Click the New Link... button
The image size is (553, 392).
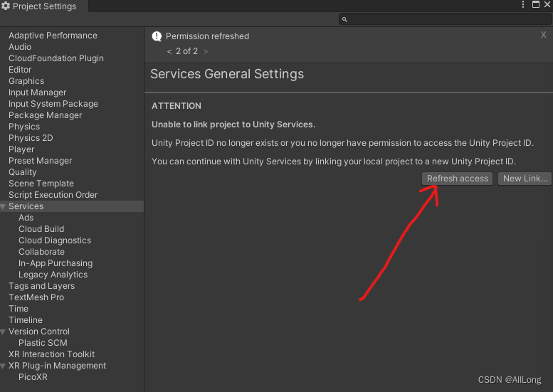click(x=525, y=179)
